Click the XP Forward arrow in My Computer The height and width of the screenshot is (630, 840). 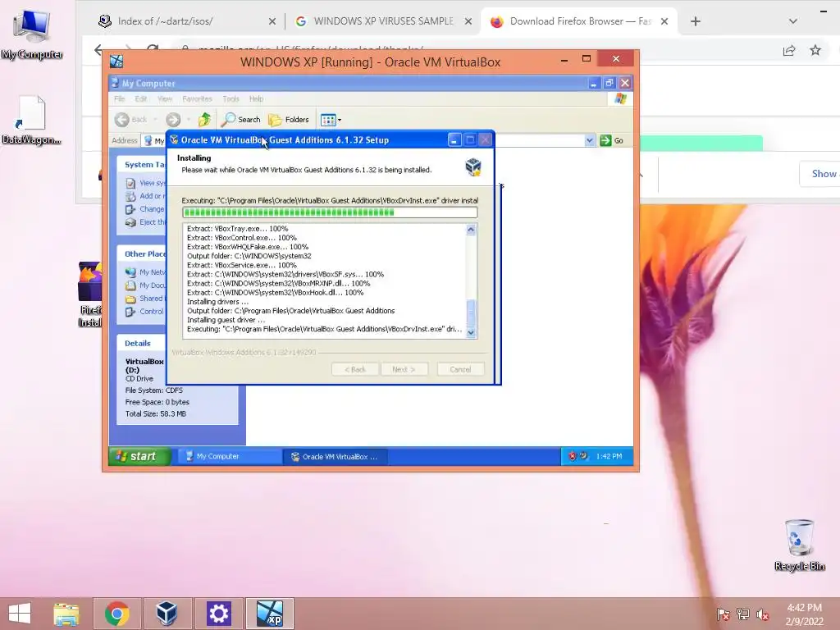tap(173, 120)
